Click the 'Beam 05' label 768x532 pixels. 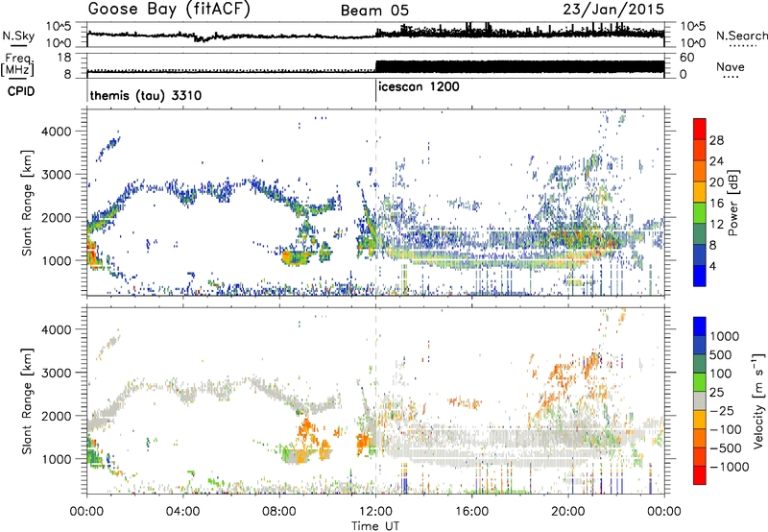pos(374,11)
